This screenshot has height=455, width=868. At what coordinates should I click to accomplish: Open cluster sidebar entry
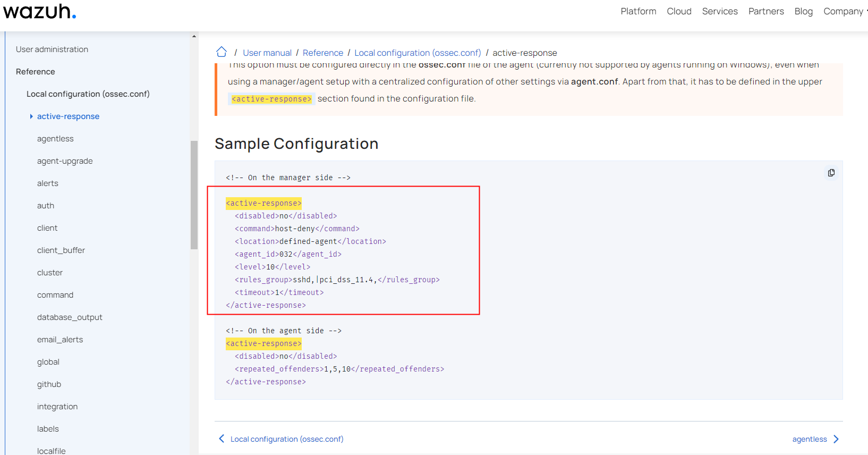50,273
